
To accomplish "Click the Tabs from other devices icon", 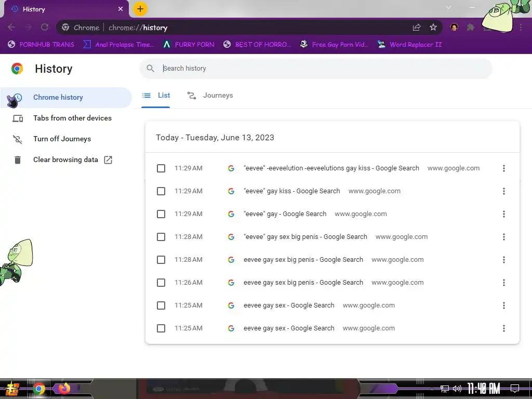I will [x=18, y=118].
